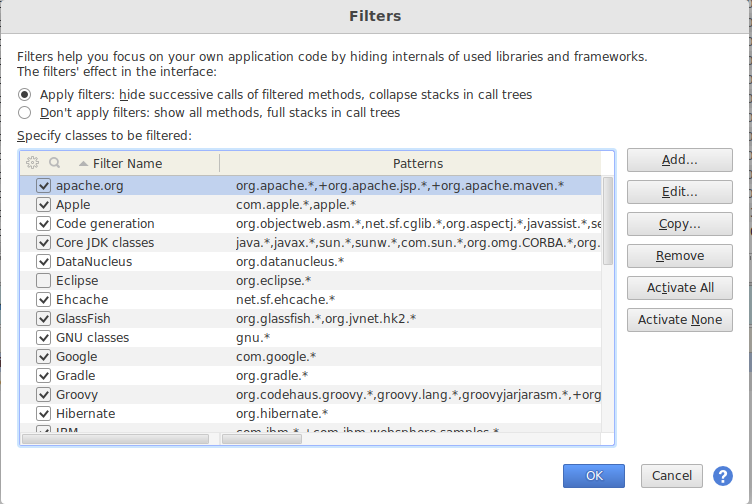Toggle the Groovy filter checkbox
Screen dimensions: 752x504
(43, 395)
